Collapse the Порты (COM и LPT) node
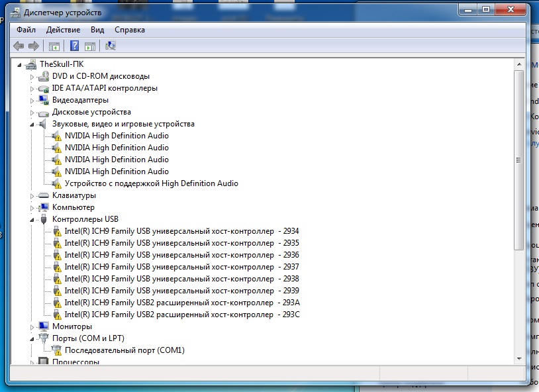 (x=32, y=339)
